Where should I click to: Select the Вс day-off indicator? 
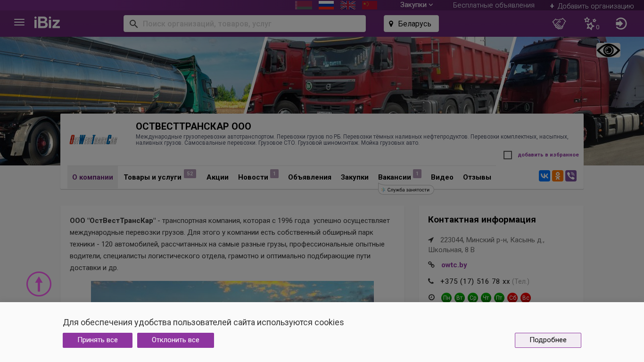(526, 298)
